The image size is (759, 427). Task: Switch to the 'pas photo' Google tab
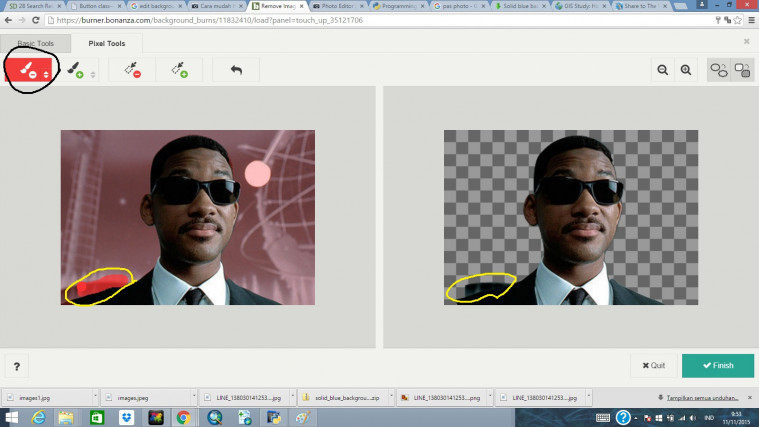click(458, 6)
